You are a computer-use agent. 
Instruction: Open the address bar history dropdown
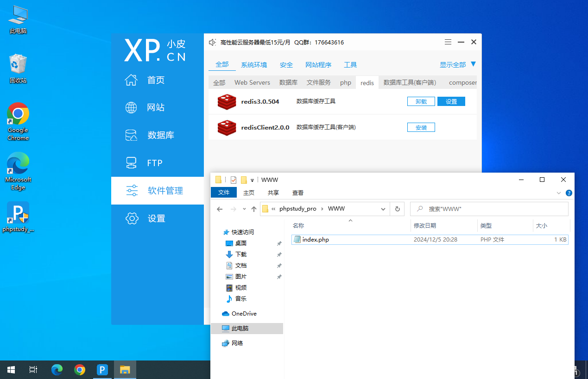[x=383, y=209]
